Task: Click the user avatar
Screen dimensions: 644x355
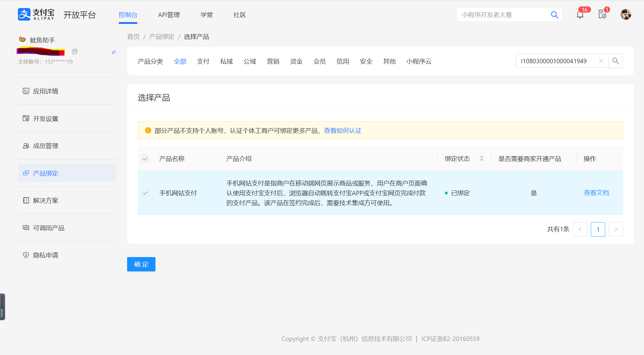Action: [626, 14]
